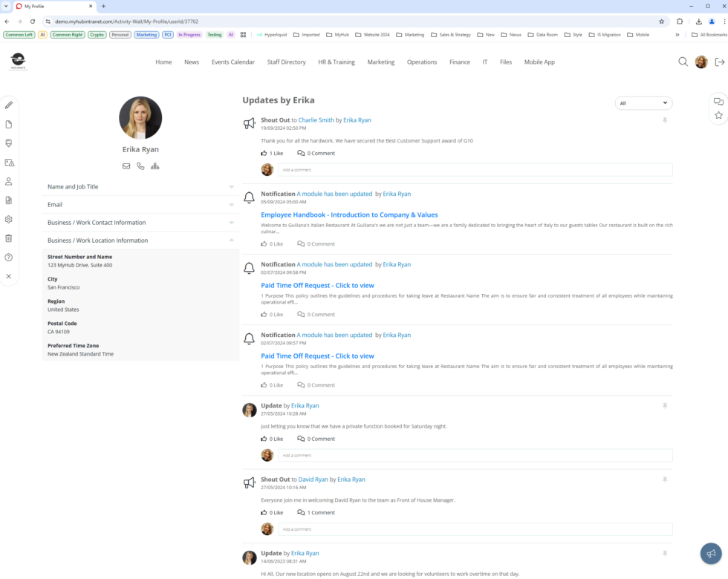728x579 pixels.
Task: Open the Staff Directory menu item
Action: tap(286, 62)
